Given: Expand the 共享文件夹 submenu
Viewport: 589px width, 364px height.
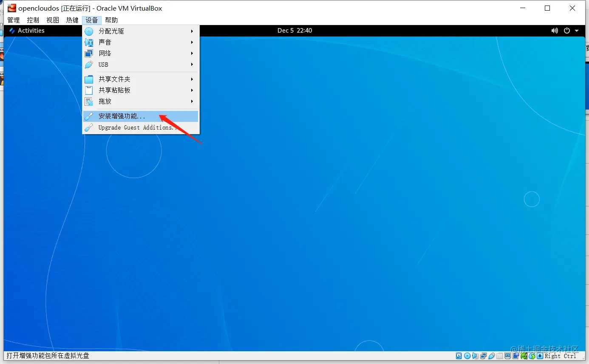Looking at the screenshot, I should click(x=141, y=79).
